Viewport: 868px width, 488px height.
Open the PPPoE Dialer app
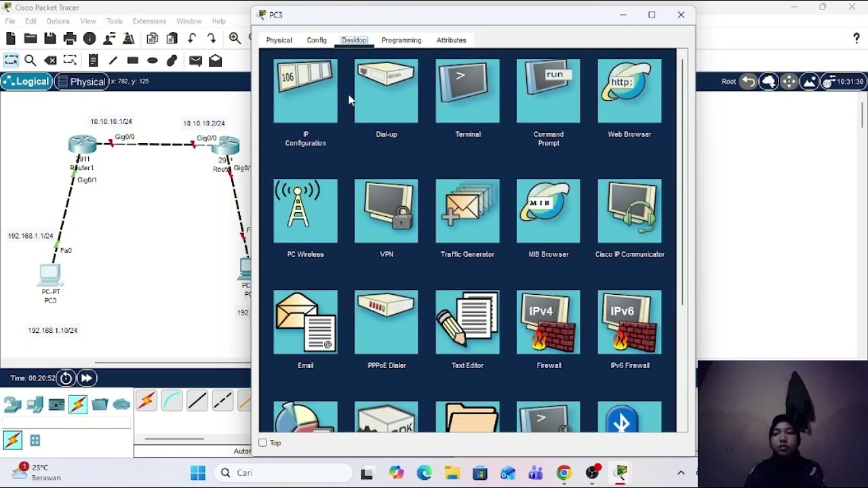coord(387,322)
